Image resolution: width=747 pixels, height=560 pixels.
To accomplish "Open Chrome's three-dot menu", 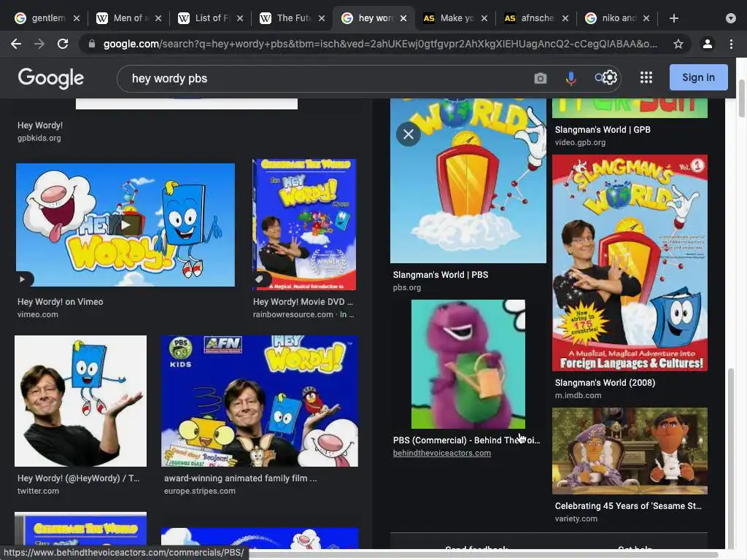I will point(731,44).
